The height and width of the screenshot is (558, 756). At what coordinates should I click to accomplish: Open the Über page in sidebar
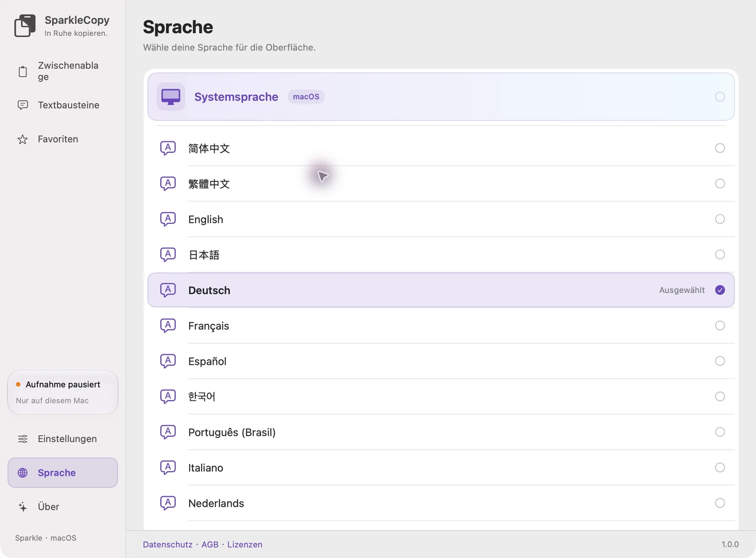coord(63,507)
